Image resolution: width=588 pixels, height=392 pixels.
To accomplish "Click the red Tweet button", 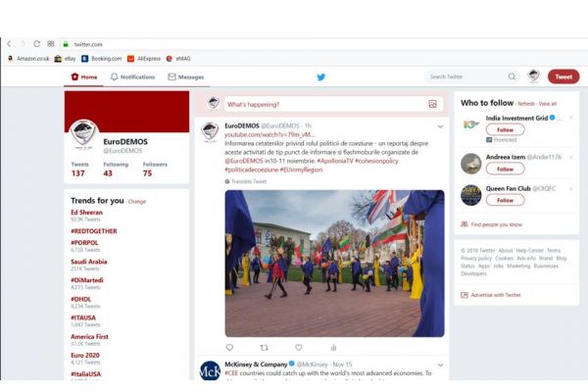I will 563,76.
